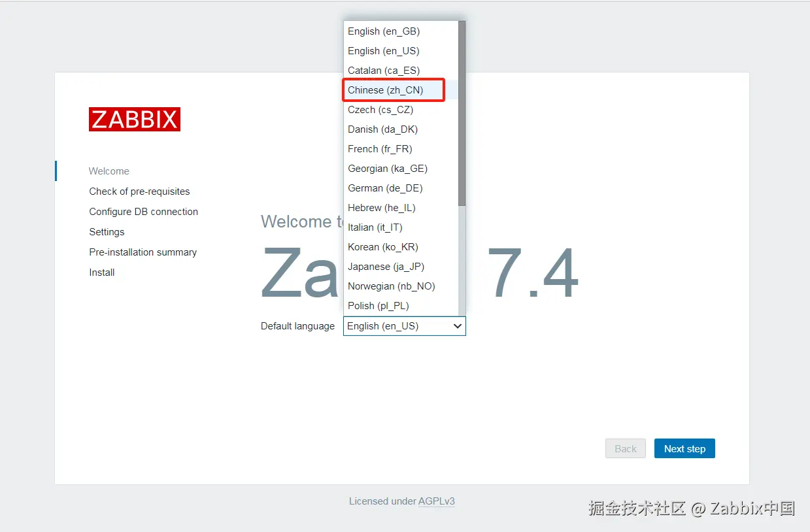810x532 pixels.
Task: Click the Install setup step
Action: coord(102,273)
